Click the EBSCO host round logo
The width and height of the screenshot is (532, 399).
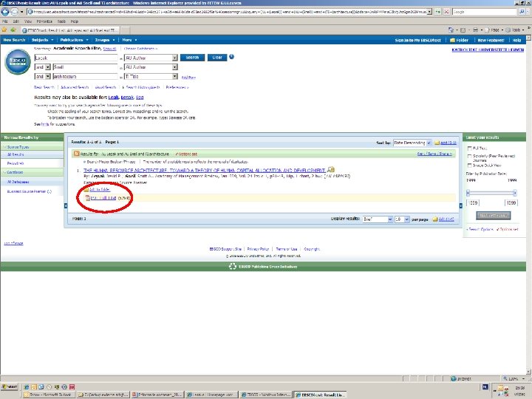[x=18, y=62]
